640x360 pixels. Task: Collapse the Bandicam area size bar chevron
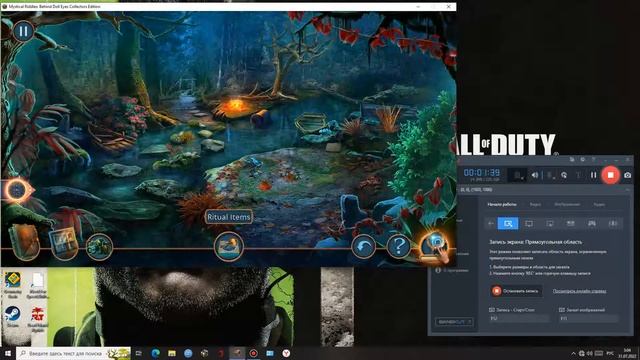click(627, 190)
